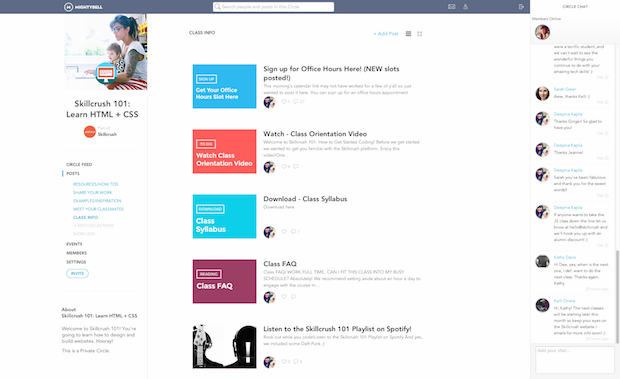Click the cyan Class Syllabus thumbnail
620x379 pixels.
point(224,216)
